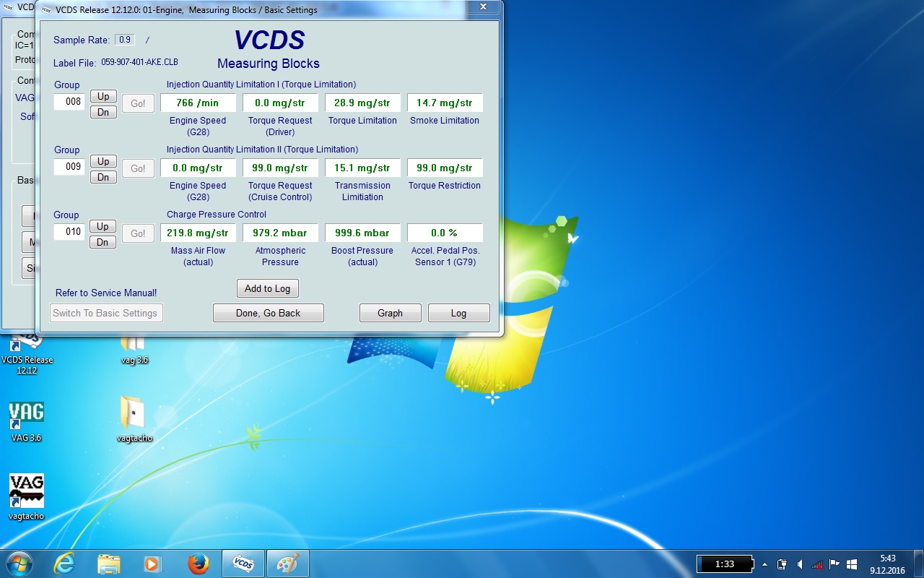Image resolution: width=924 pixels, height=578 pixels.
Task: Click the Accel. Pedal Pos. Sensor 1 (G79) label
Action: (x=445, y=256)
